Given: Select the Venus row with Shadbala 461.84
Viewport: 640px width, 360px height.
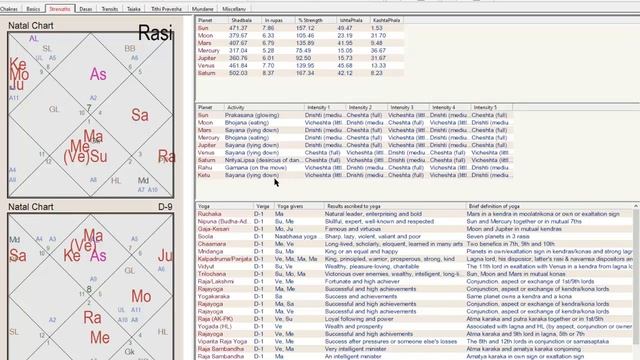Looking at the screenshot, I should coord(300,65).
